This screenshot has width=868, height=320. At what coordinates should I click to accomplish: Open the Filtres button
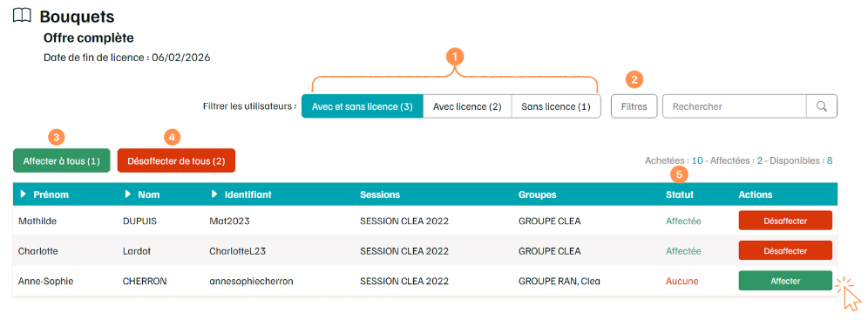tap(634, 106)
